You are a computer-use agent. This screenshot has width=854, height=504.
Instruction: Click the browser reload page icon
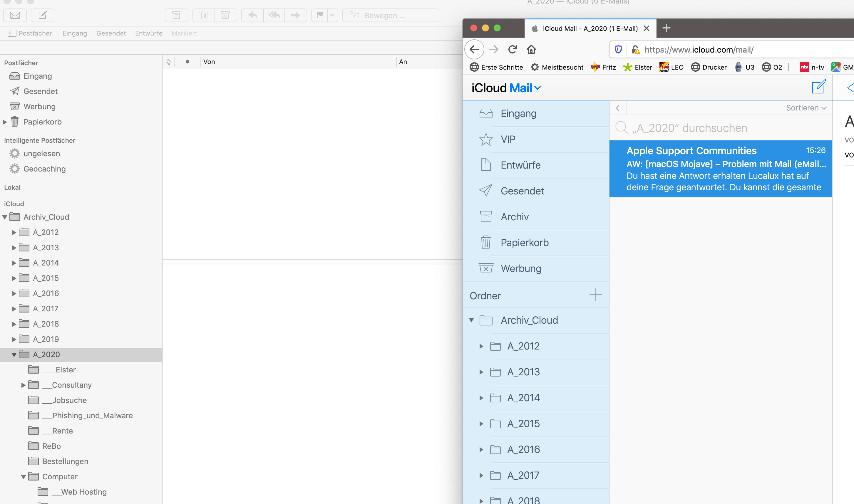(513, 50)
